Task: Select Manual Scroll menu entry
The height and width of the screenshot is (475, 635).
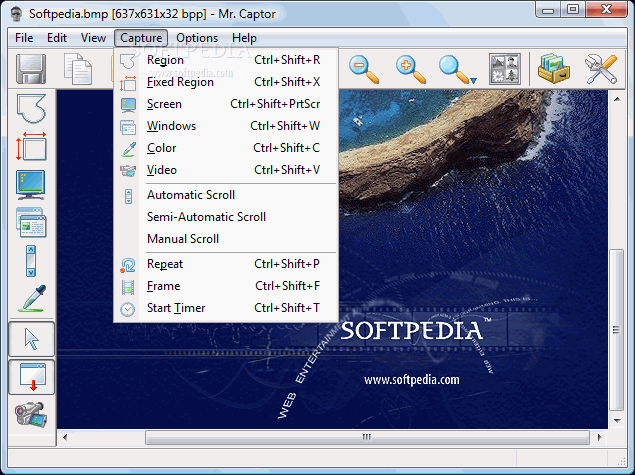Action: (226, 239)
